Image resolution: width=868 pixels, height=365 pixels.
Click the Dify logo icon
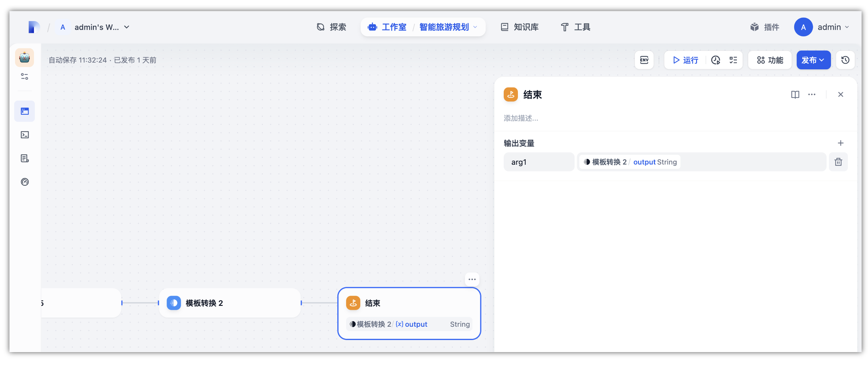34,27
